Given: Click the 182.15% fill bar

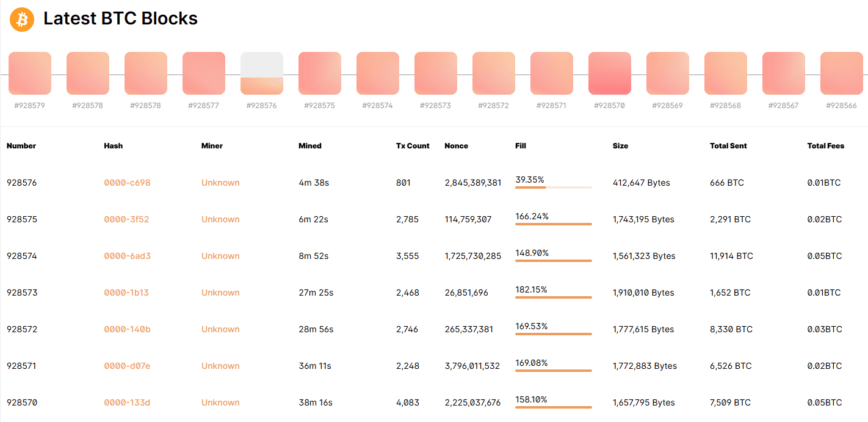Looking at the screenshot, I should (553, 297).
